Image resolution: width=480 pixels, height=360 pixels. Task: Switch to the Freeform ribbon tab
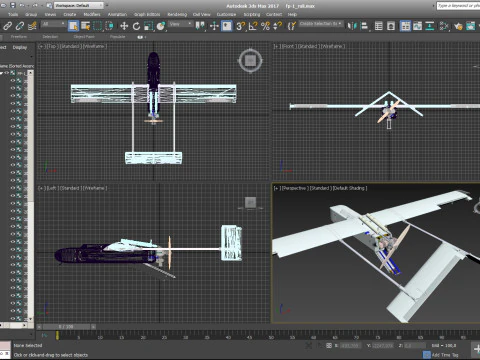(19, 37)
